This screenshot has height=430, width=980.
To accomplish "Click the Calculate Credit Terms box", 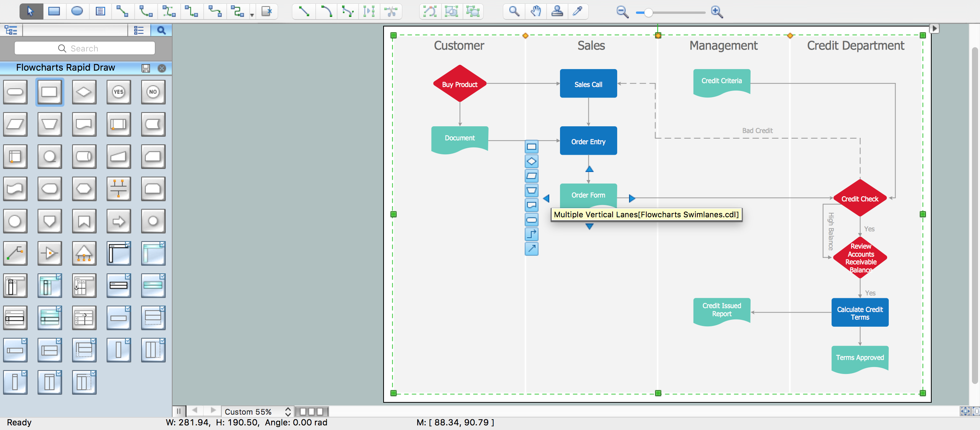I will coord(860,313).
